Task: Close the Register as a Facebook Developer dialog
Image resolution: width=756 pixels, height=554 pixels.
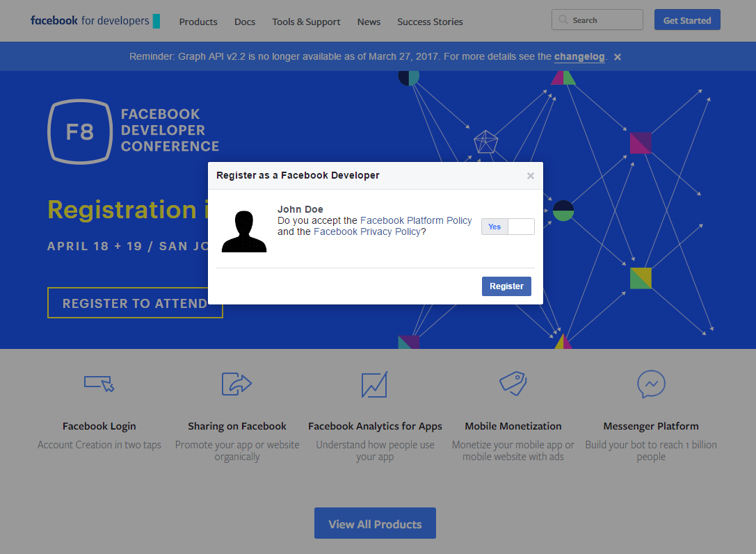Action: 531,176
